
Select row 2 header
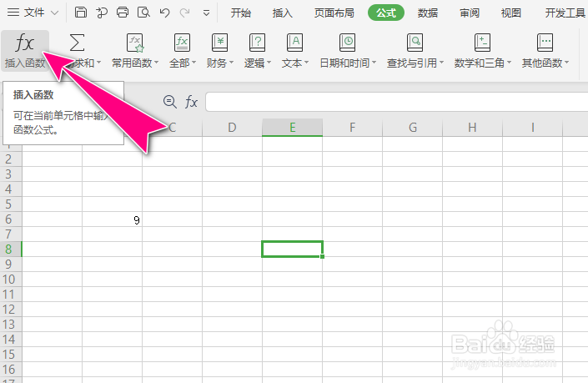pyautogui.click(x=11, y=159)
